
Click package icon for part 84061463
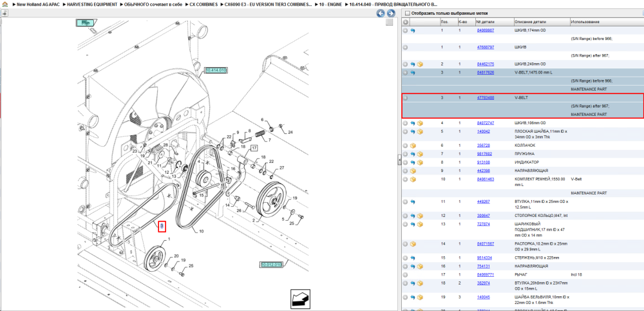[413, 179]
